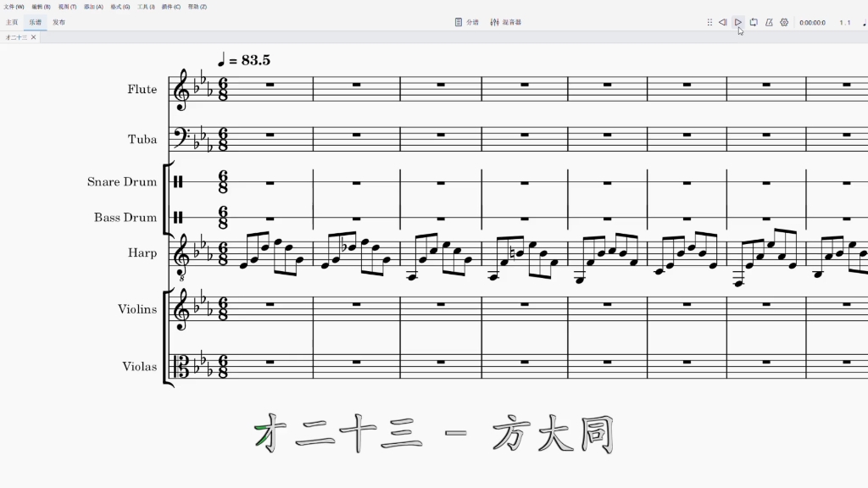This screenshot has width=868, height=488.
Task: Select the Violins key signature flats
Action: point(203,304)
